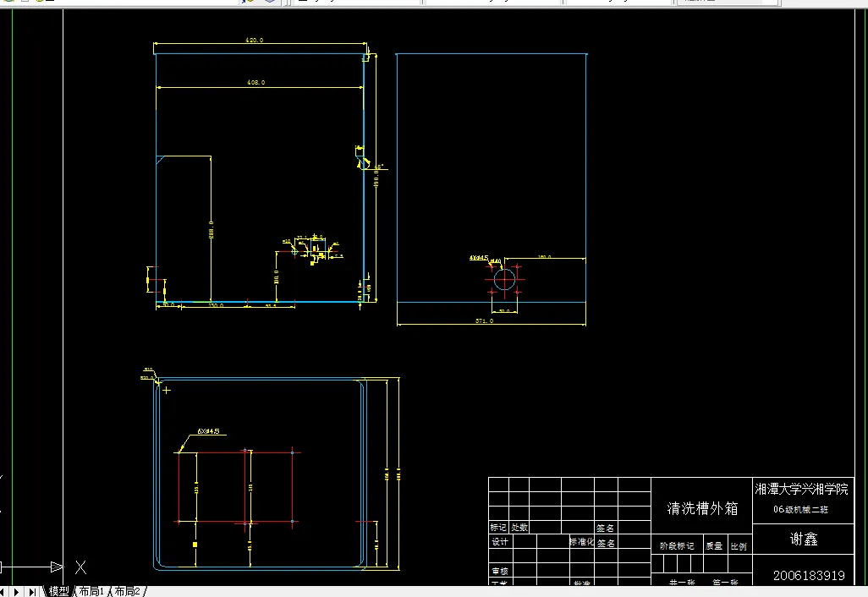The height and width of the screenshot is (597, 868).
Task: Click the title text 清洗槽外箱
Action: tap(702, 508)
